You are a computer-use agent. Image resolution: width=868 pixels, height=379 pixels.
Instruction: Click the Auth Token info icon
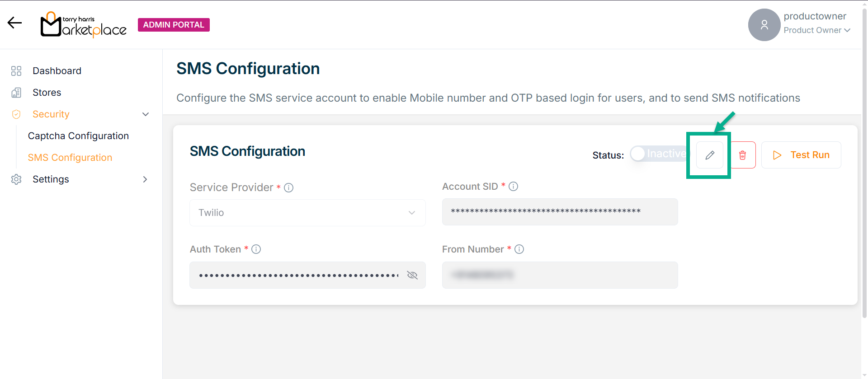[x=256, y=249]
